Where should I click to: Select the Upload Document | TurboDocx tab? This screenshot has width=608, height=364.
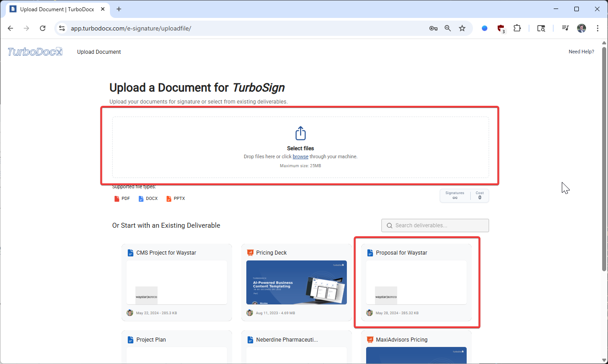point(57,9)
